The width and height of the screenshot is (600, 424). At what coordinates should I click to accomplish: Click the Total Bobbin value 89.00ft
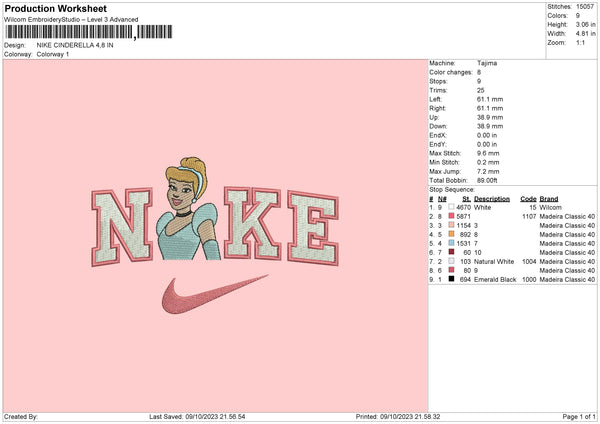(x=487, y=180)
